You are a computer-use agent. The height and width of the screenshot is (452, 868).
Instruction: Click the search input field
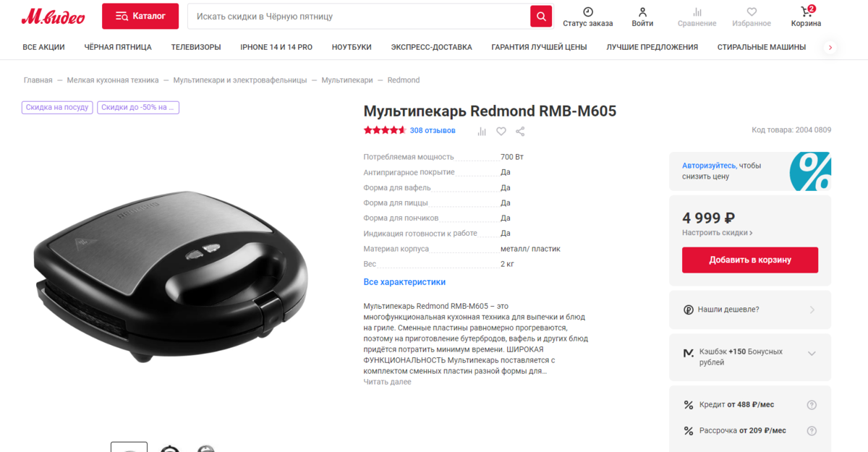click(359, 16)
